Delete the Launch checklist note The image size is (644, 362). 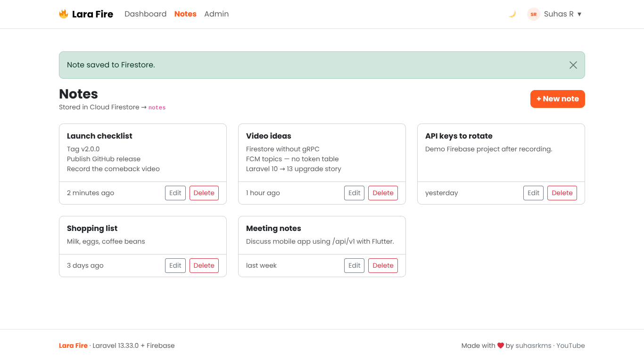tap(204, 193)
